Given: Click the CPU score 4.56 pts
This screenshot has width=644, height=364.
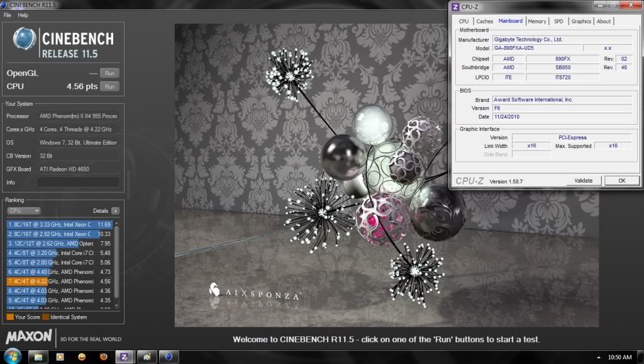Looking at the screenshot, I should coord(82,86).
